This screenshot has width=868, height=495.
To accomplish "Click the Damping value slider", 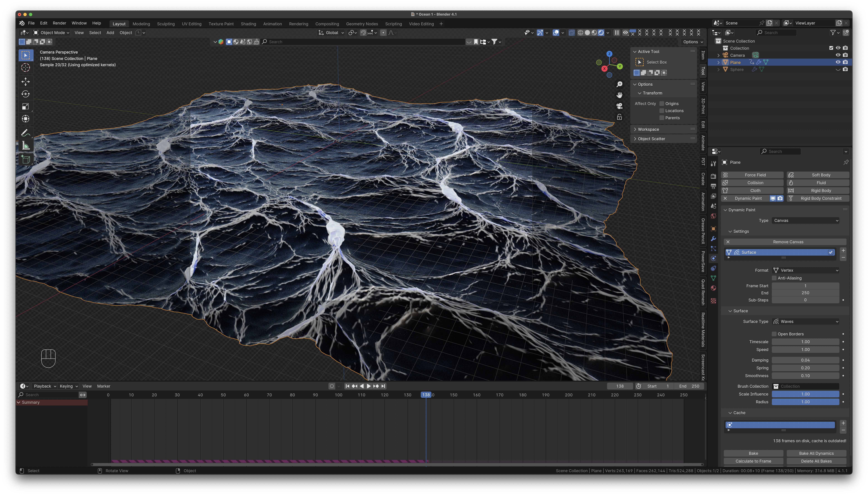I will tap(805, 360).
